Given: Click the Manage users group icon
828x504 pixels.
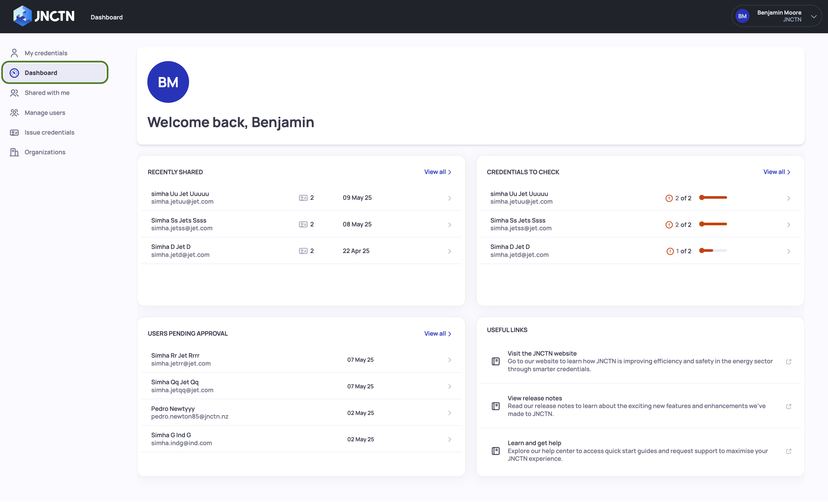Looking at the screenshot, I should coord(14,113).
